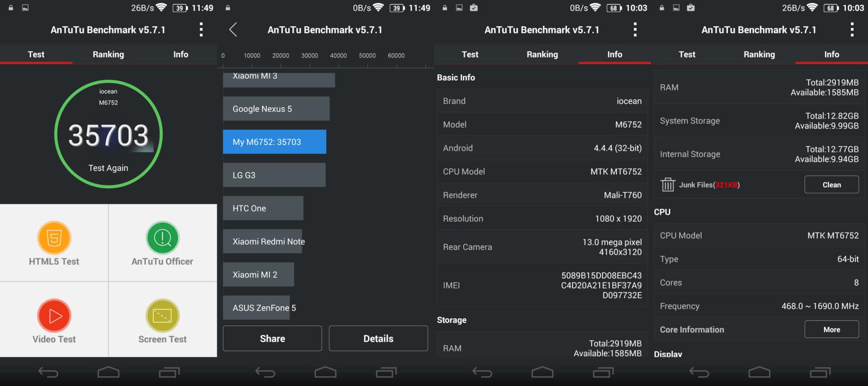Tap Android home button beneath the Share button

click(x=325, y=372)
